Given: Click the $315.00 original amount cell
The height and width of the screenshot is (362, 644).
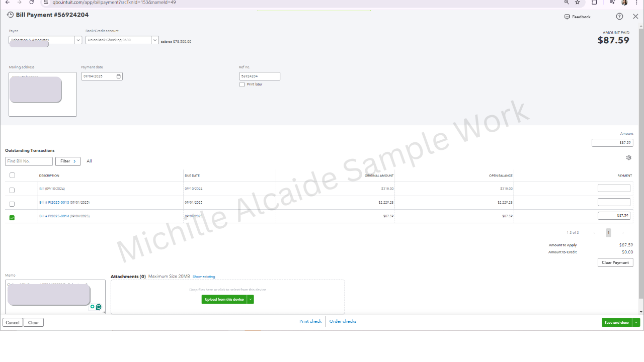Looking at the screenshot, I should click(387, 189).
